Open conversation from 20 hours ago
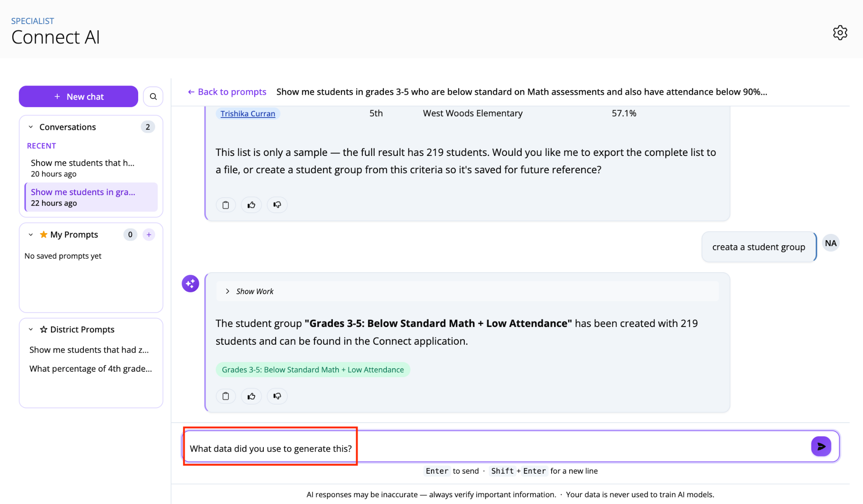This screenshot has height=504, width=863. 91,168
